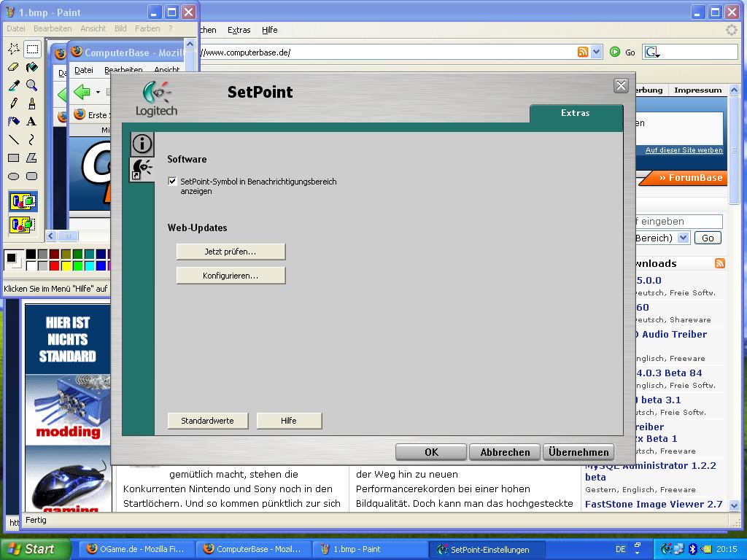Viewport: 747px width, 560px height.
Task: Pick the red color swatch in Paint
Action: 54,265
